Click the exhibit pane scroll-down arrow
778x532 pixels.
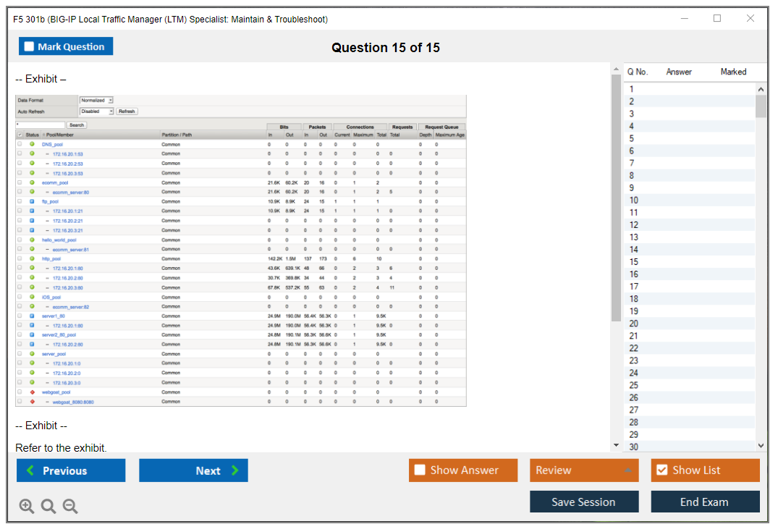pos(616,446)
